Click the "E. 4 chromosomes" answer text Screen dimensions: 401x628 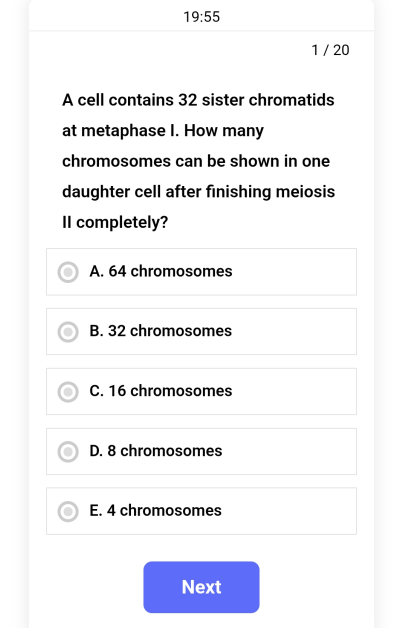155,511
